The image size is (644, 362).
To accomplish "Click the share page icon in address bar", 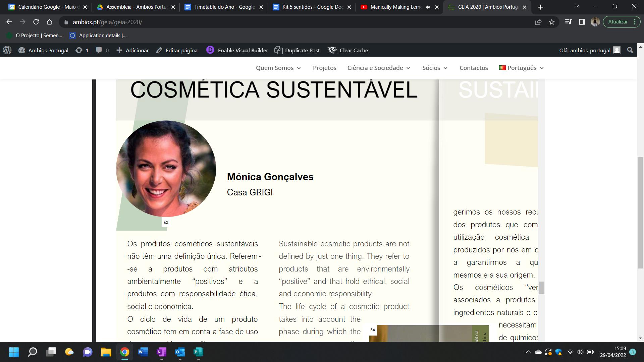I will pyautogui.click(x=538, y=22).
